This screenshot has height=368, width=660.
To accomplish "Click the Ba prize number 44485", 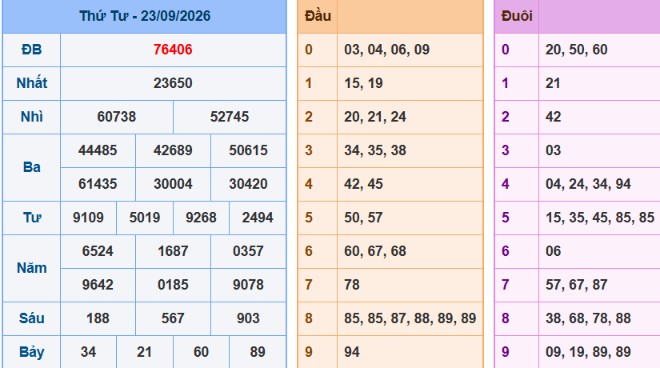I will point(98,150).
